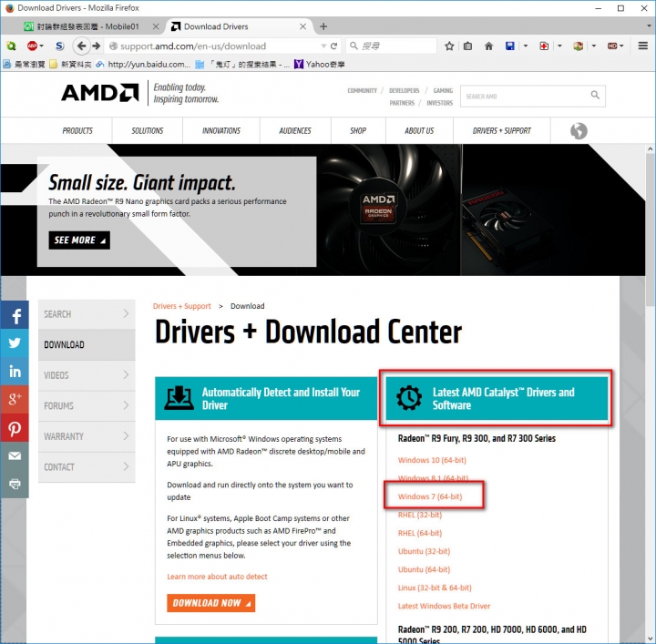Go to the Firefox home page icon
Viewport: 656px width, 644px height.
(488, 46)
